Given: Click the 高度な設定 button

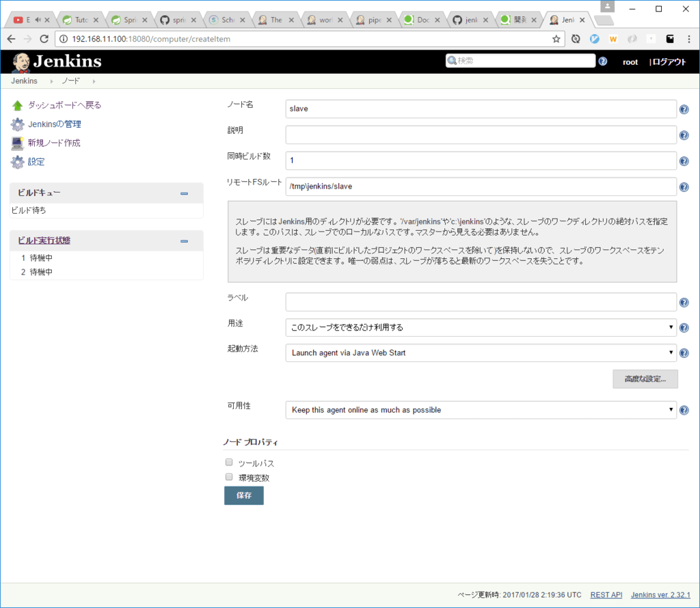Looking at the screenshot, I should pos(645,379).
